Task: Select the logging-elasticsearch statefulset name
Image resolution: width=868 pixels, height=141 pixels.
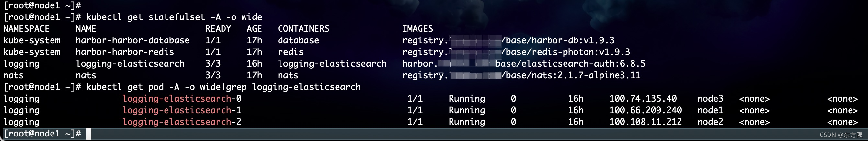Action: point(130,64)
